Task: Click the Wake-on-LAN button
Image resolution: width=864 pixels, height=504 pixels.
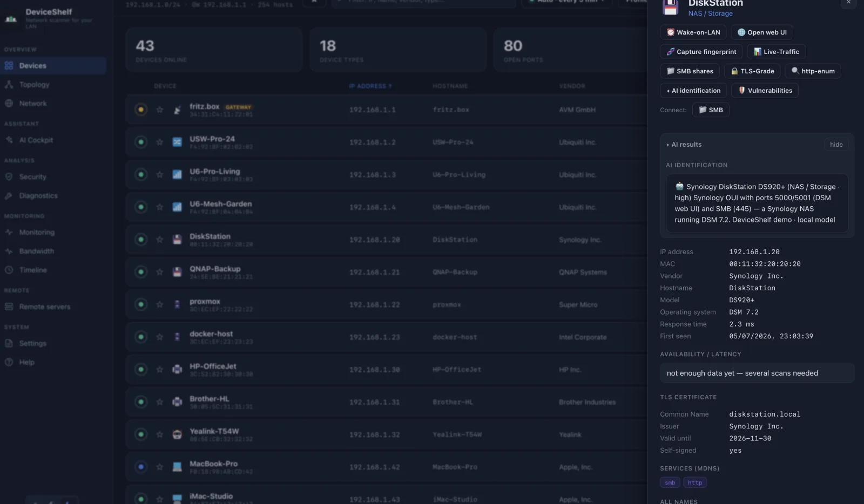Action: click(x=693, y=32)
